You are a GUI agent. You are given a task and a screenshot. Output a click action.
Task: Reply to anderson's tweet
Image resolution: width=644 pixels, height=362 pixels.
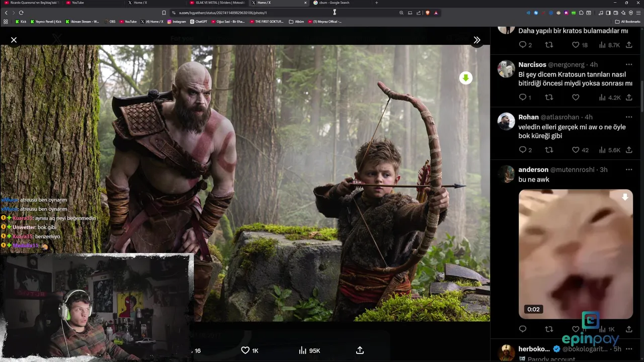coord(523,329)
